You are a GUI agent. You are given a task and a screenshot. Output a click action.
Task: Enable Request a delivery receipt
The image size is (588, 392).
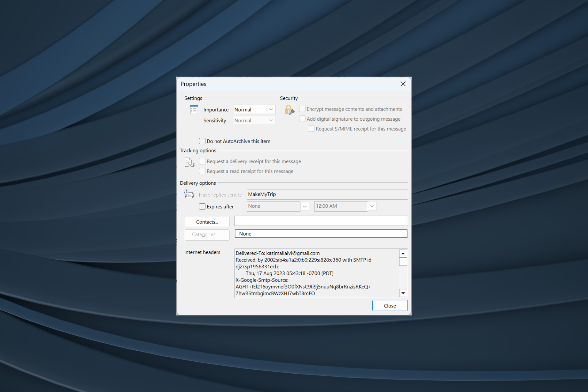(202, 161)
